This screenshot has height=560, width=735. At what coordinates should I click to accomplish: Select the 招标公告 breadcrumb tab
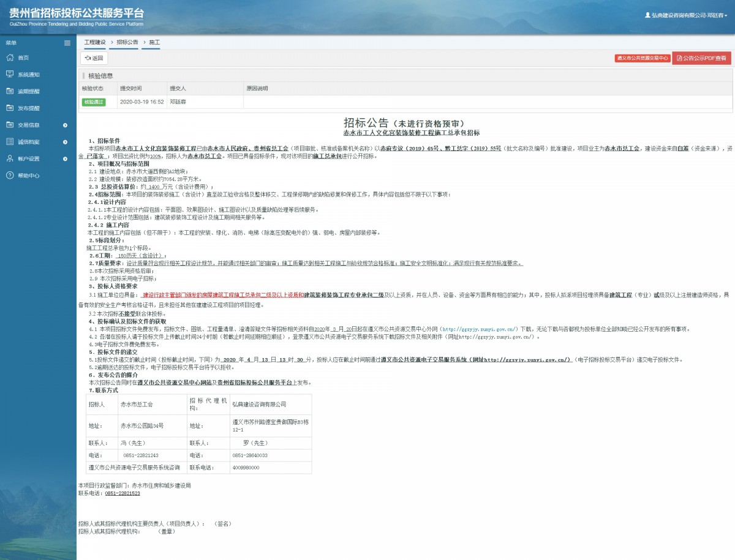coord(127,42)
